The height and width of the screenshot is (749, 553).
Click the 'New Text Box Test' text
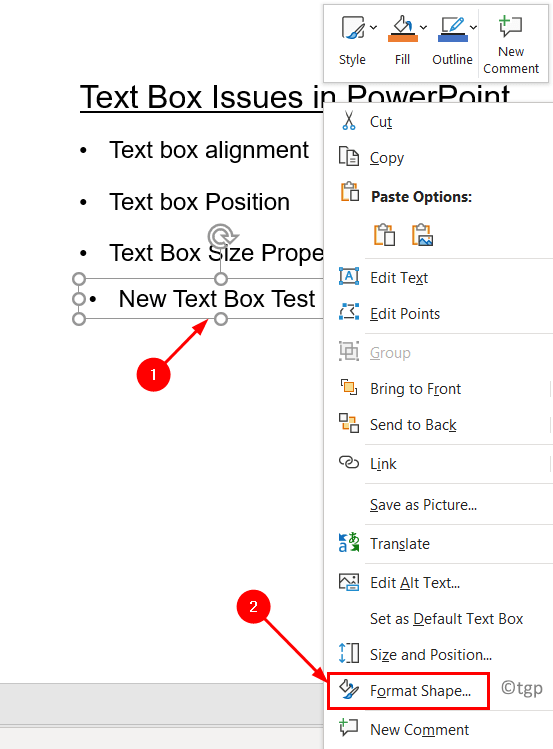[x=217, y=299]
